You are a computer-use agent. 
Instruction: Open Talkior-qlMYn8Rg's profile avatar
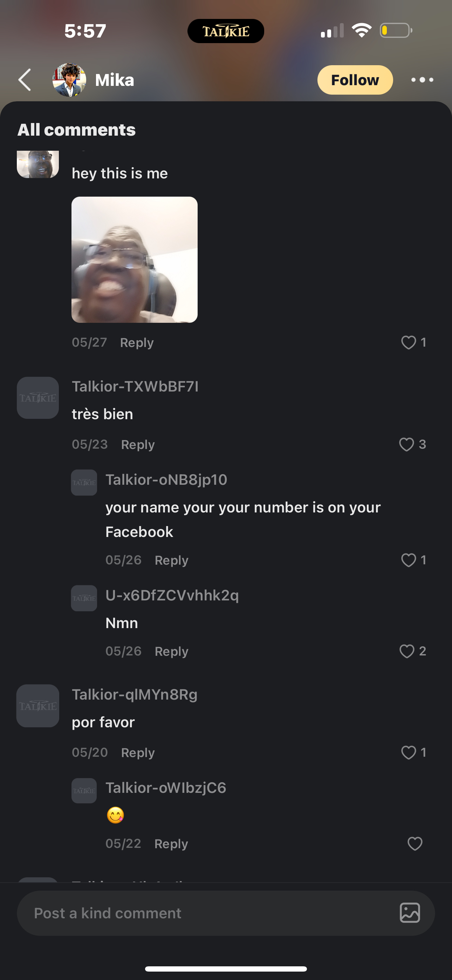pos(38,706)
